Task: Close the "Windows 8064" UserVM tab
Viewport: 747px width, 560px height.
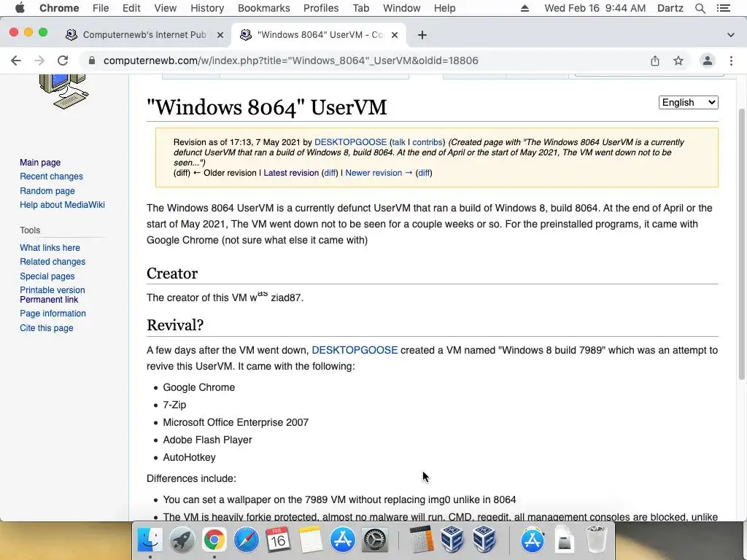Action: tap(395, 35)
